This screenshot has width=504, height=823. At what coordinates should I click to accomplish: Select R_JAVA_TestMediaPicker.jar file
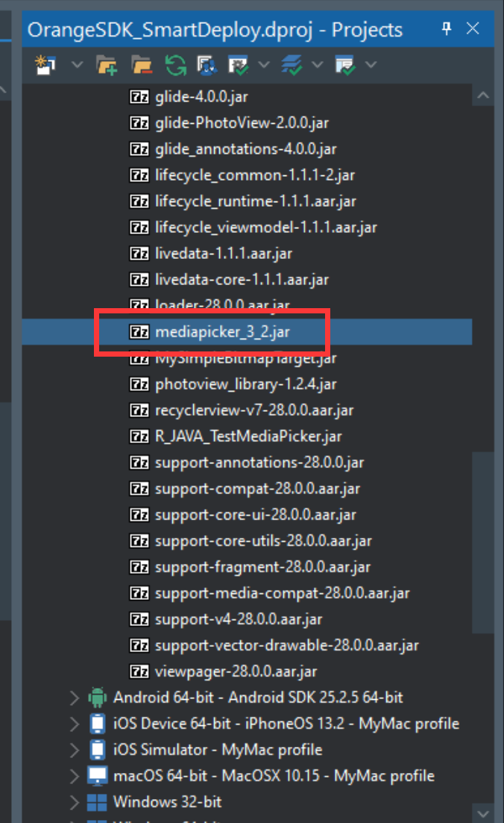pos(248,436)
